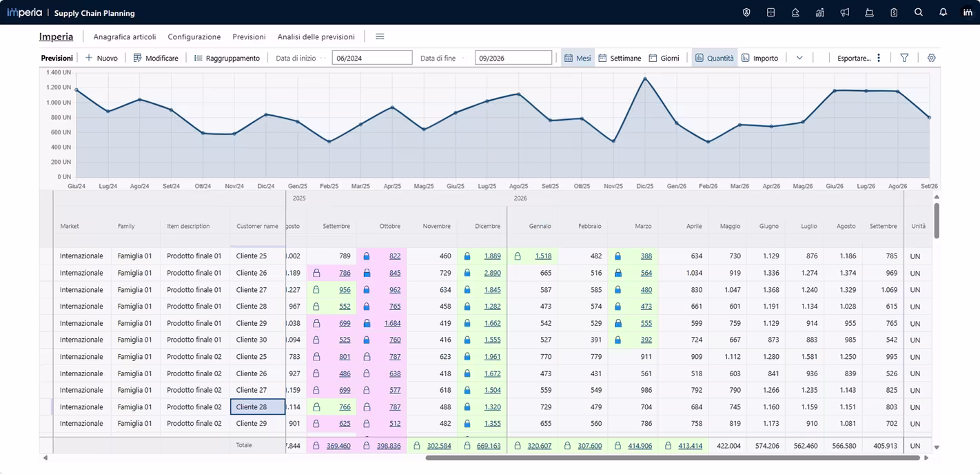980x474 pixels.
Task: Open the search magnifier icon
Action: [919, 12]
